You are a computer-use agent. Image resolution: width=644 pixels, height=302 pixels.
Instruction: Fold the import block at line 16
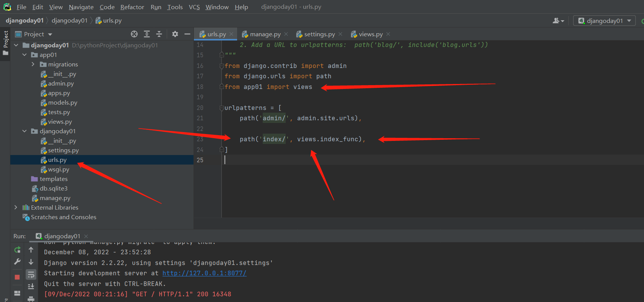pyautogui.click(x=221, y=66)
